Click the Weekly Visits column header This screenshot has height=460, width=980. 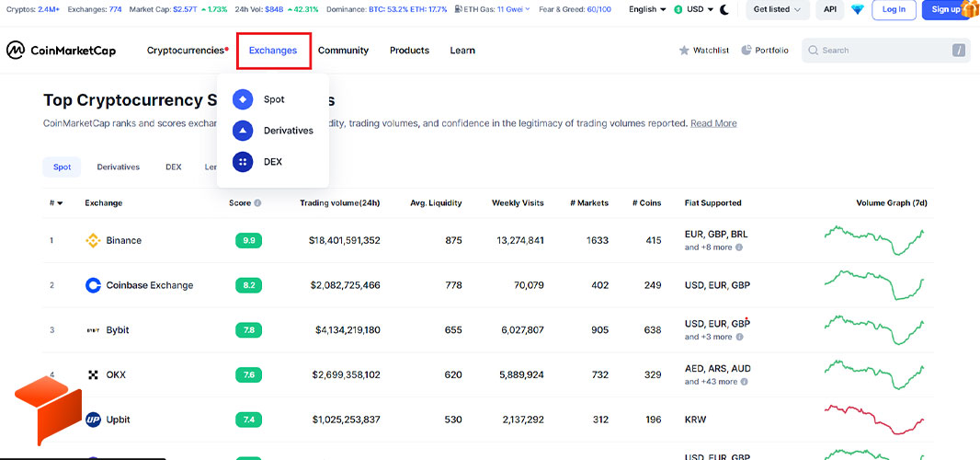coord(518,203)
